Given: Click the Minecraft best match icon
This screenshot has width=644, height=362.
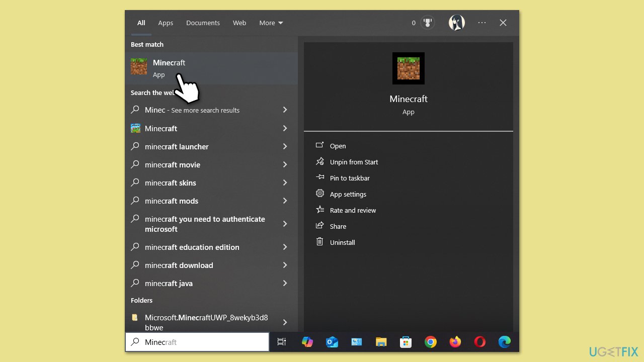Looking at the screenshot, I should coord(139,66).
